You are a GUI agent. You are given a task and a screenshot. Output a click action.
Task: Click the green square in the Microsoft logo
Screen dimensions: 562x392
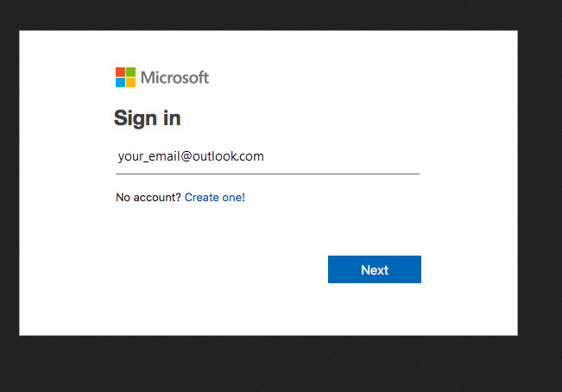[131, 72]
